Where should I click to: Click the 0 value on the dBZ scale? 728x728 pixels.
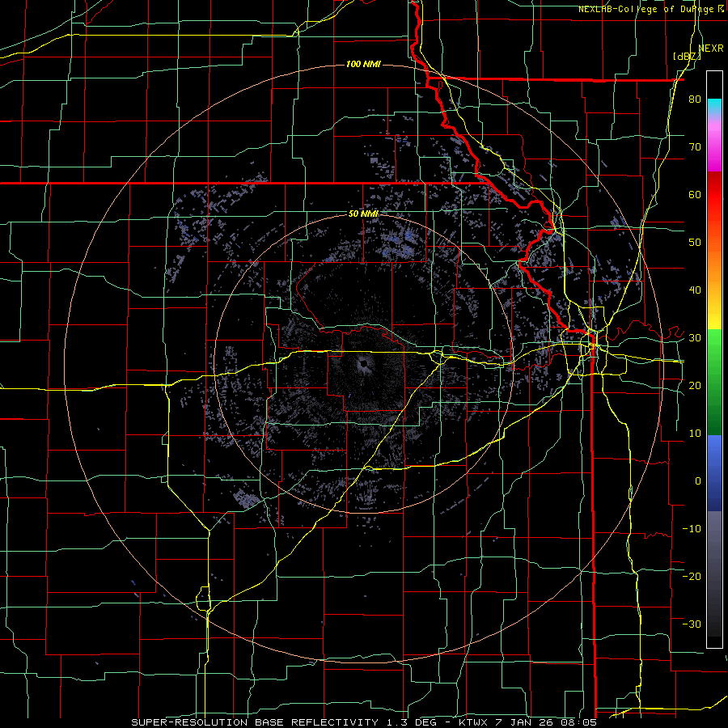point(698,481)
